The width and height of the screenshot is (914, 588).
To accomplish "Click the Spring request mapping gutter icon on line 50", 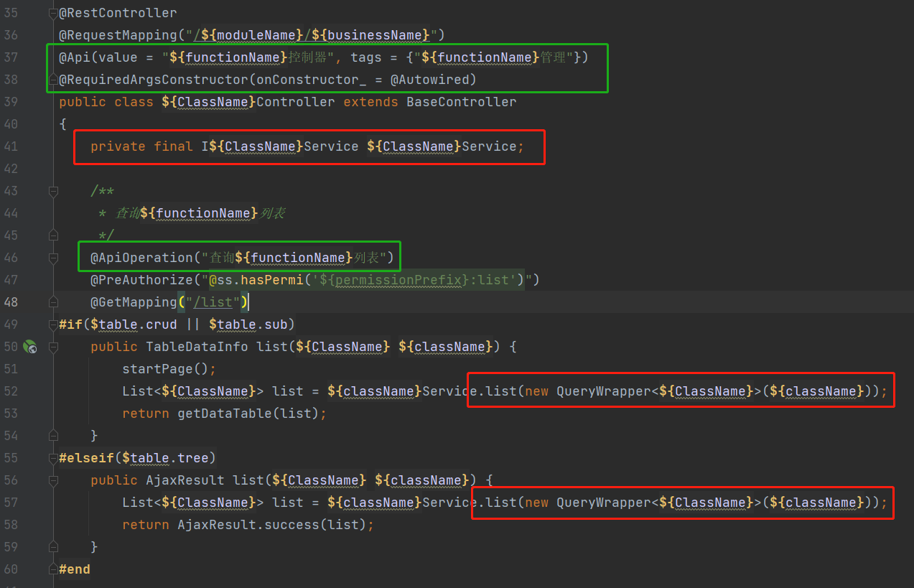I will 30,347.
